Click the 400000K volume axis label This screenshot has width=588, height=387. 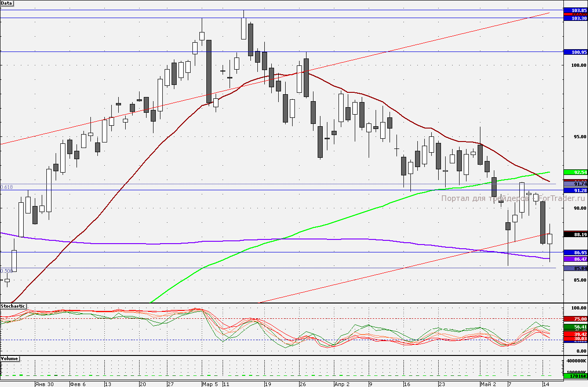pyautogui.click(x=577, y=361)
